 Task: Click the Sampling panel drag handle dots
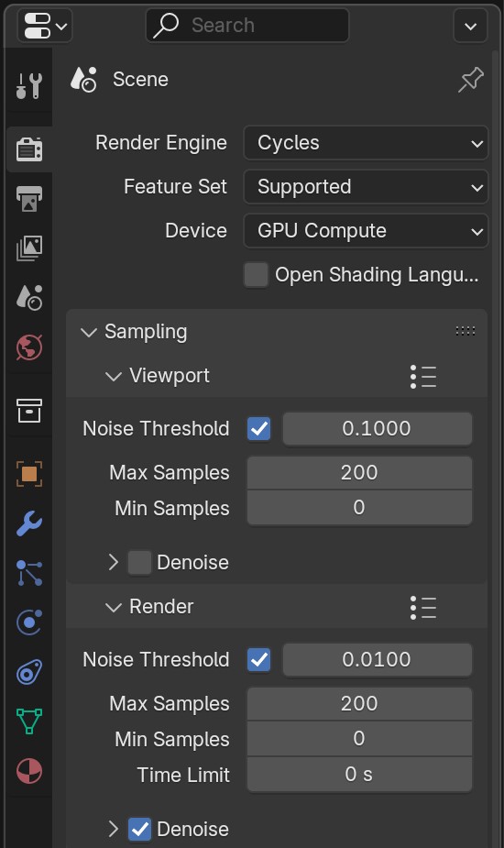click(x=466, y=331)
